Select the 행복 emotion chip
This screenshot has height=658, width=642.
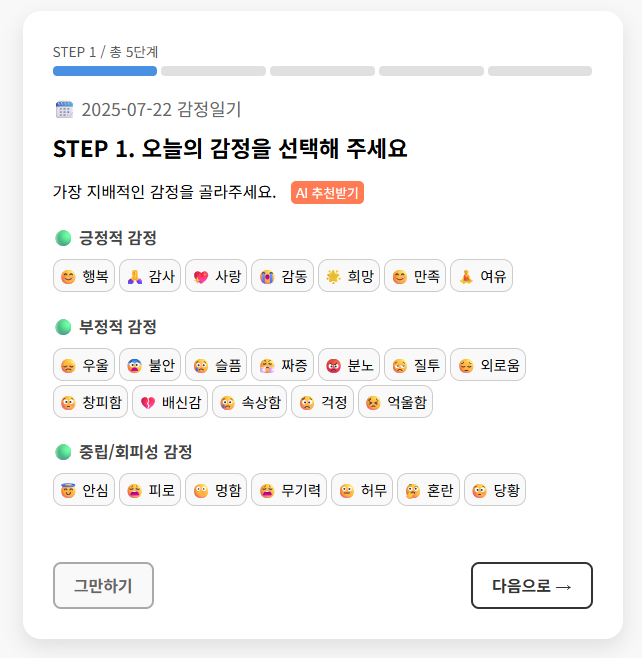pyautogui.click(x=84, y=277)
